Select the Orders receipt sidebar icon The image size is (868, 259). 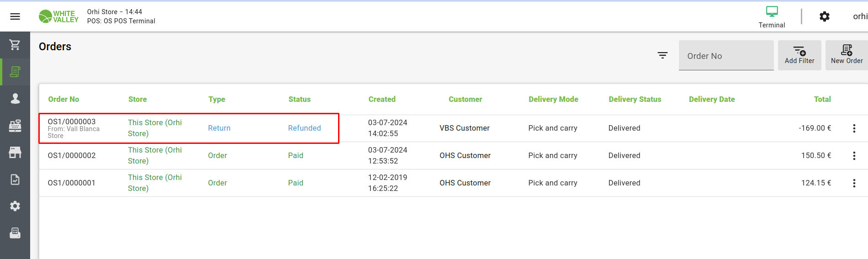[15, 72]
